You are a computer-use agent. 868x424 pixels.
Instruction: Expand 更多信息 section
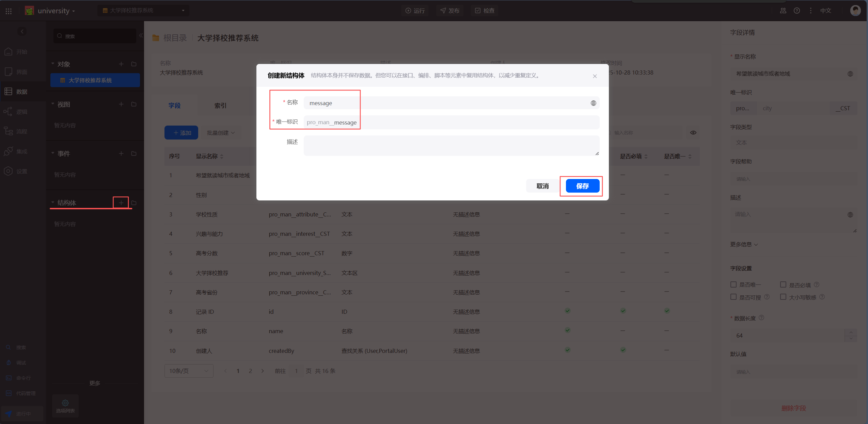coord(744,244)
